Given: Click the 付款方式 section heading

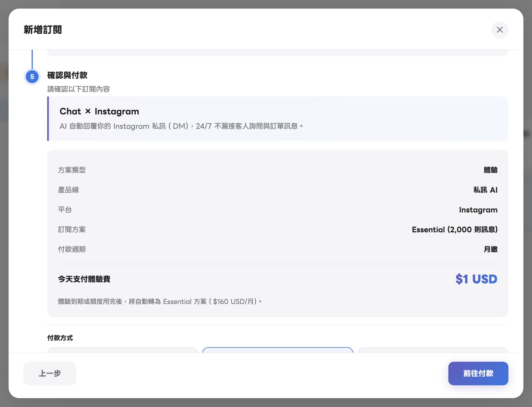Looking at the screenshot, I should click(60, 338).
